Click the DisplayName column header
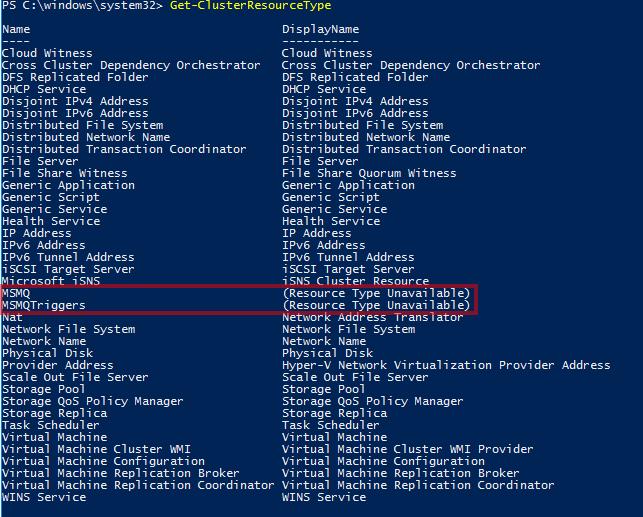The height and width of the screenshot is (517, 643). [x=320, y=30]
